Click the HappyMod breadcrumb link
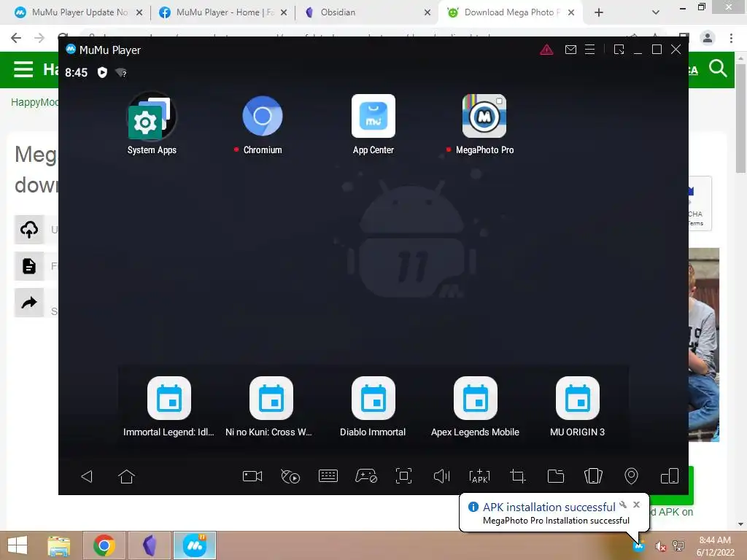747x560 pixels. tap(34, 102)
